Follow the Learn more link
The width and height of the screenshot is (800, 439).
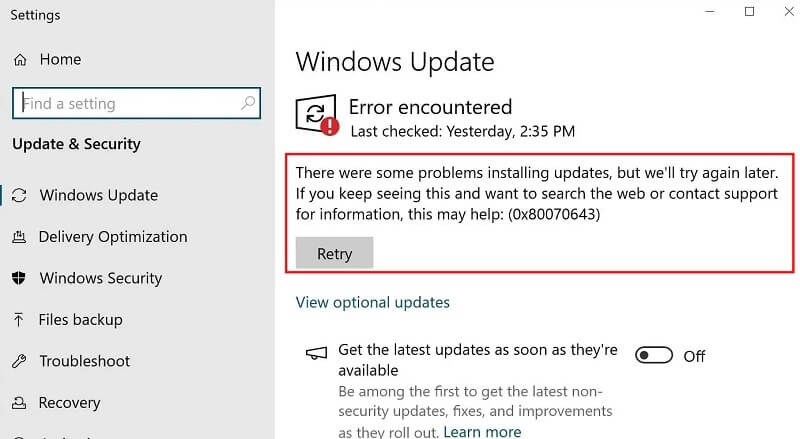pyautogui.click(x=482, y=432)
